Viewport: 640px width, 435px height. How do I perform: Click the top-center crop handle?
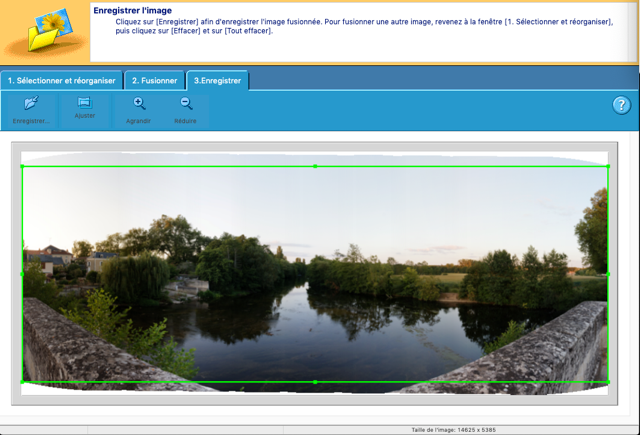coord(315,166)
